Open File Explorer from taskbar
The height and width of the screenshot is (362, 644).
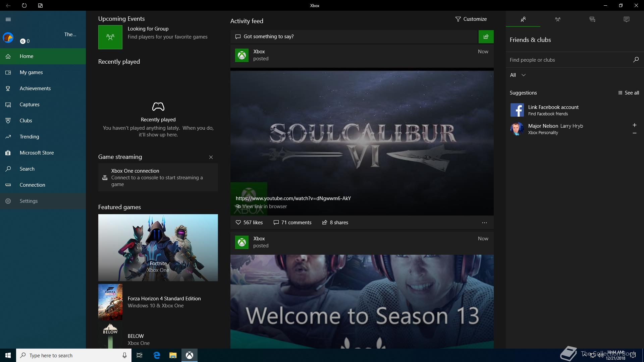pos(173,355)
